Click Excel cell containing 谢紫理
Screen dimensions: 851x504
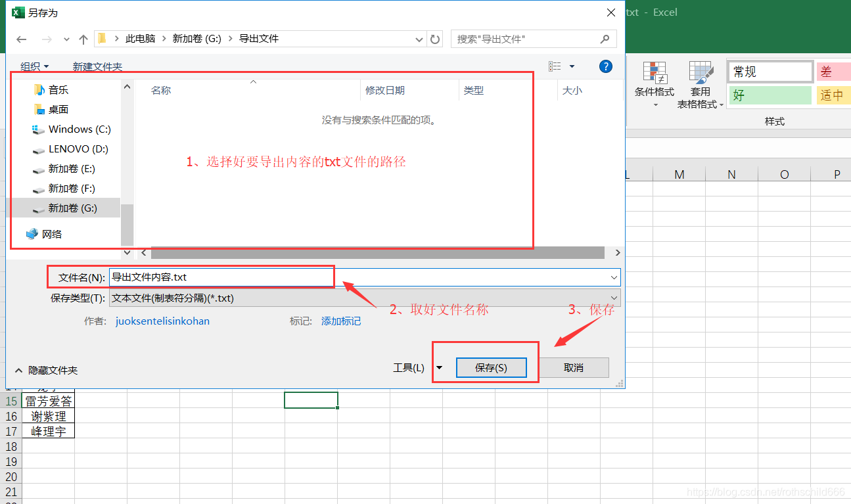click(x=48, y=417)
